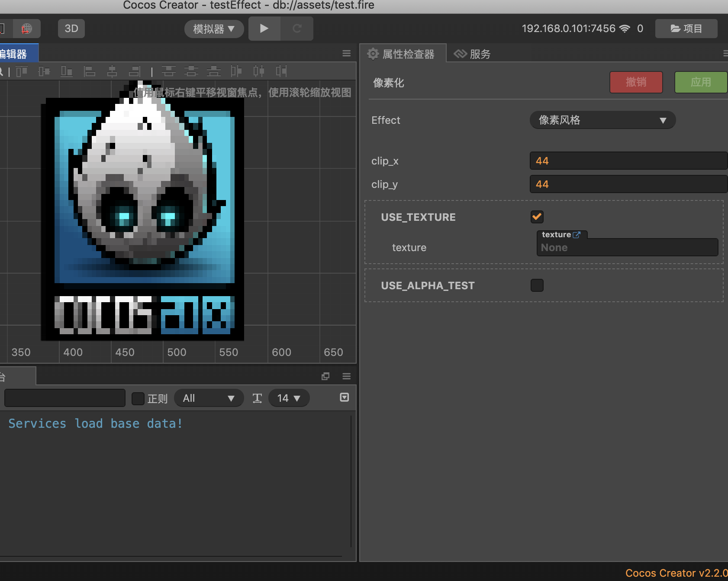The image size is (728, 581).
Task: Distribute nodes by horizontal centers
Action: (x=259, y=71)
